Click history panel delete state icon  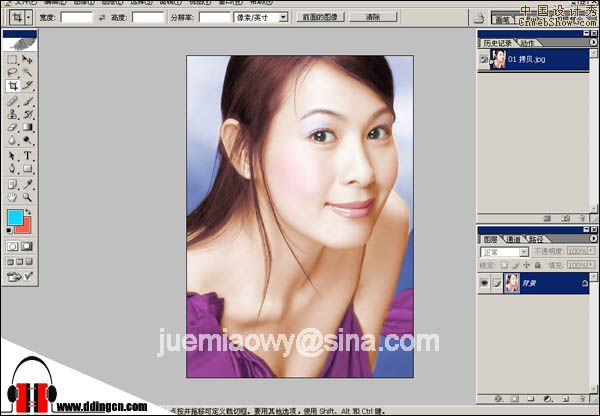pyautogui.click(x=582, y=218)
